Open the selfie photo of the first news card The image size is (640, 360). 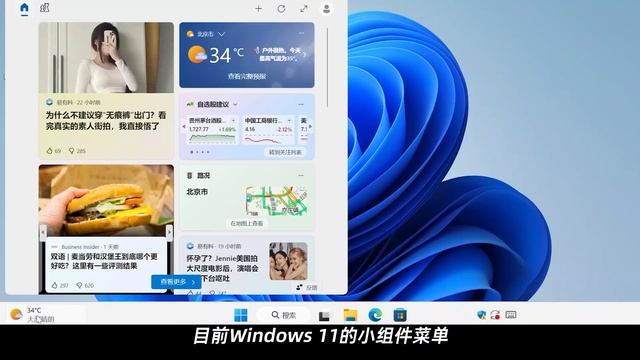point(106,58)
